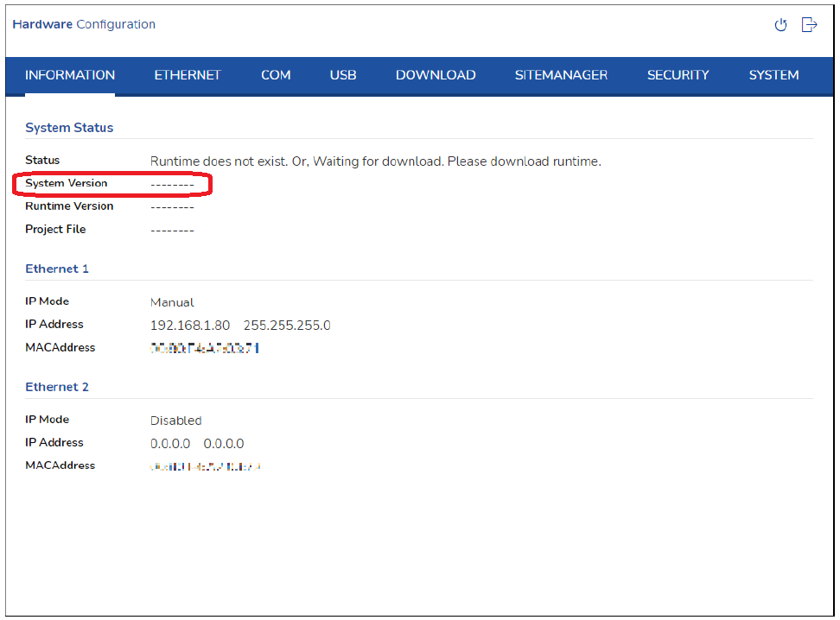
Task: Open the SYSTEM tab
Action: click(x=773, y=75)
